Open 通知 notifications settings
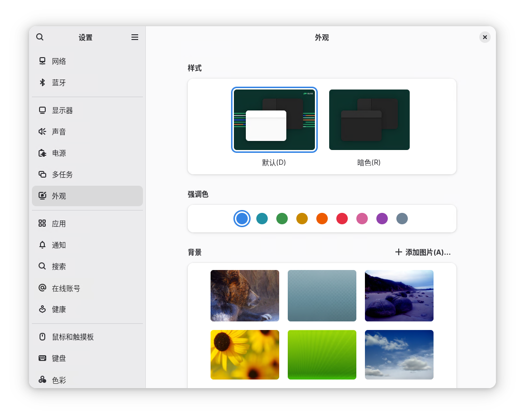Viewport: 525px width, 420px height. (x=59, y=245)
